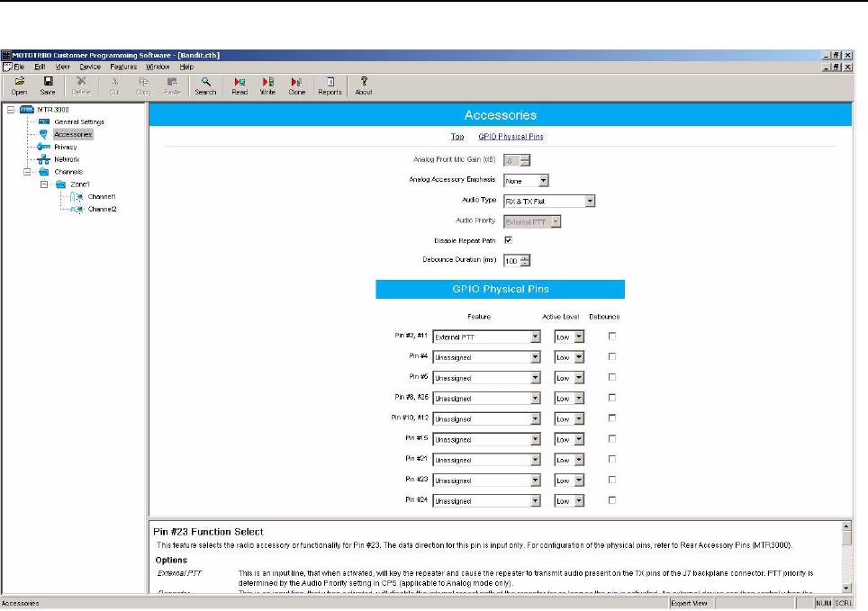This screenshot has height=611, width=868.
Task: Click the Clone radio icon
Action: click(x=297, y=81)
